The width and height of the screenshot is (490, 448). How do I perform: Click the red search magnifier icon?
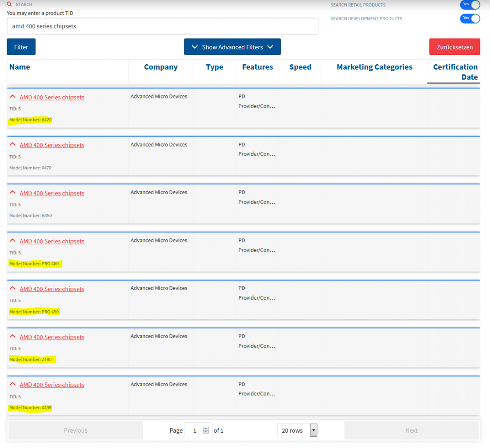tap(9, 4)
